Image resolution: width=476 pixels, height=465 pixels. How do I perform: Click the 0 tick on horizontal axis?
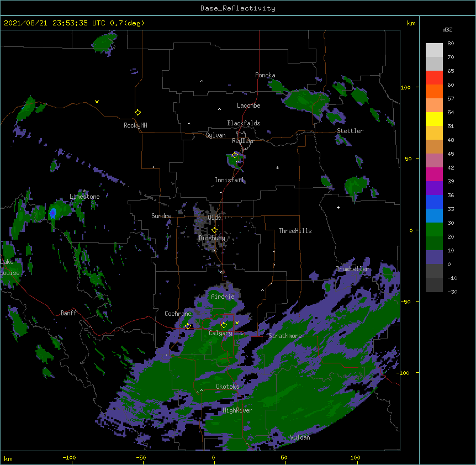(213, 457)
